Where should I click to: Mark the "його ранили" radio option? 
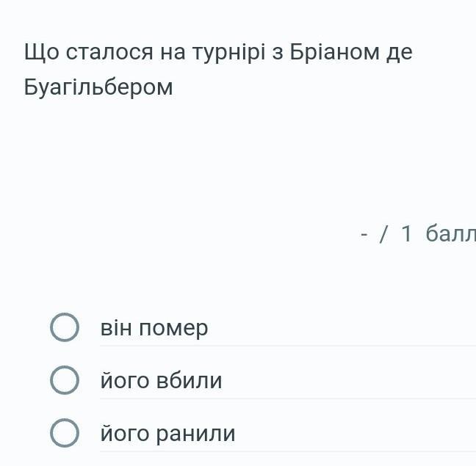(x=65, y=434)
